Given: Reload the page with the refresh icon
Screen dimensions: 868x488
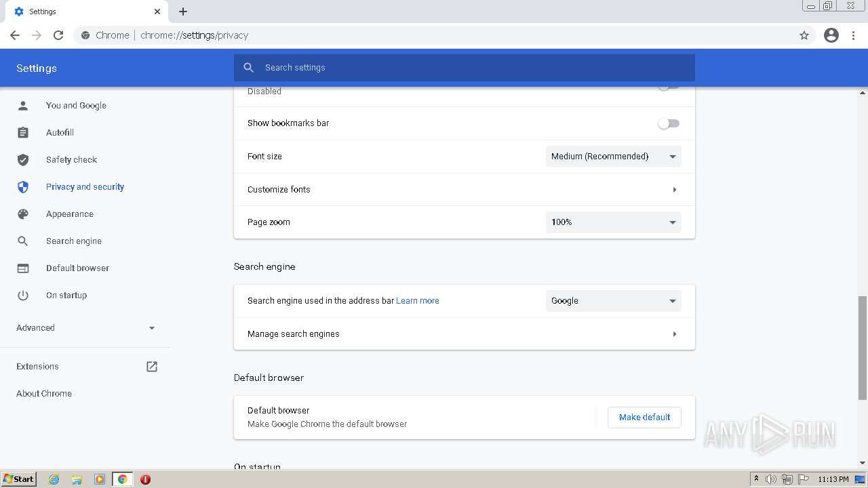Looking at the screenshot, I should (58, 35).
